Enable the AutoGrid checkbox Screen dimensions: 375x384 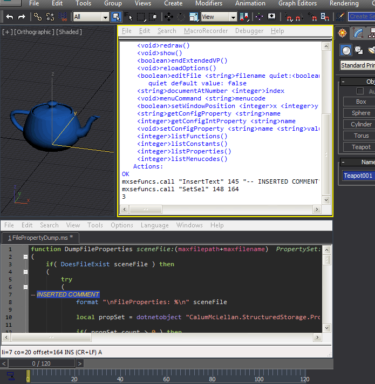(360, 91)
